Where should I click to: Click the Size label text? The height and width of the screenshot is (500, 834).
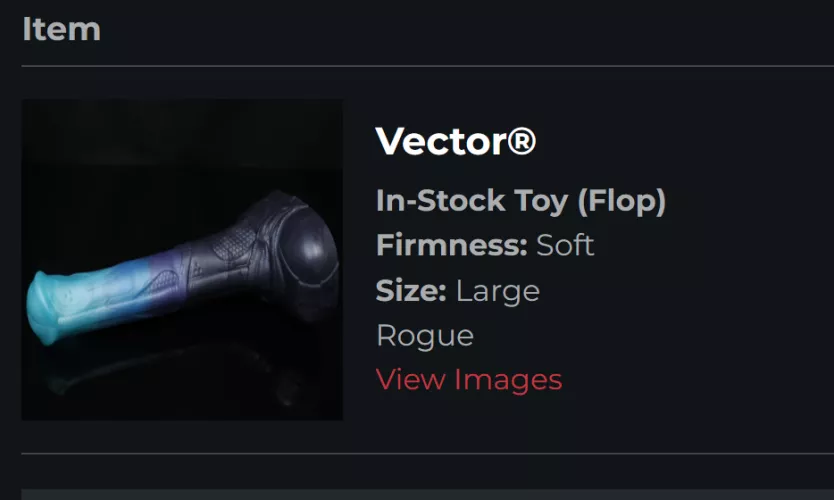tap(411, 291)
